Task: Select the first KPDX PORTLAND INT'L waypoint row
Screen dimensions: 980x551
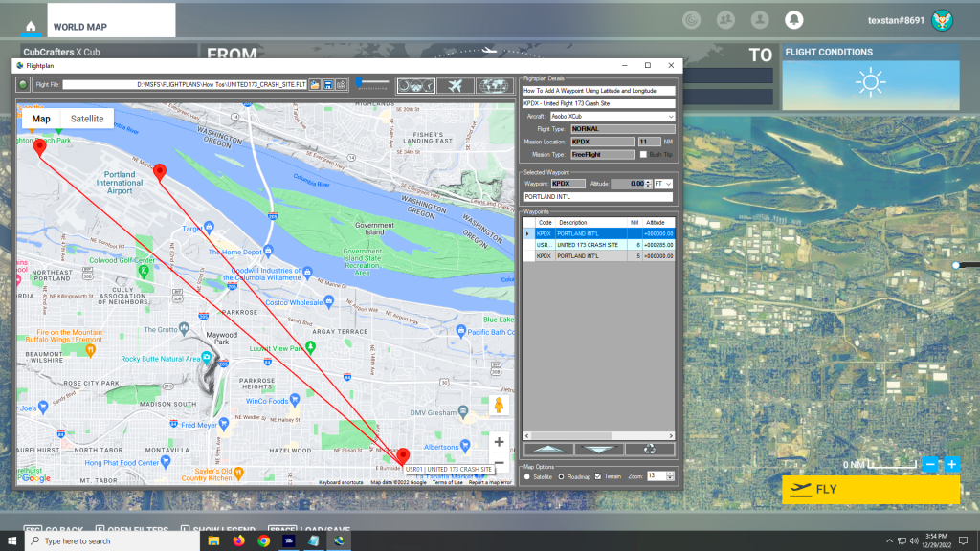Action: pos(599,233)
